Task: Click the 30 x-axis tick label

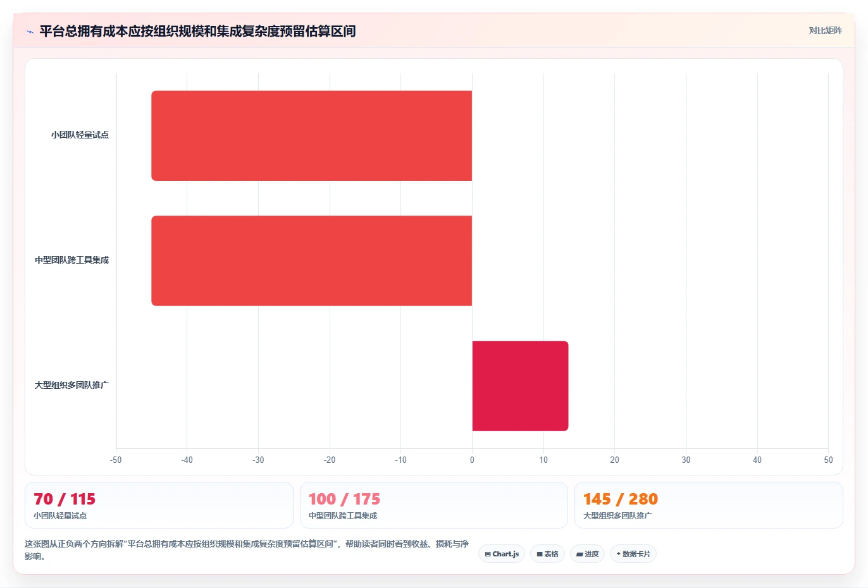Action: tap(686, 460)
